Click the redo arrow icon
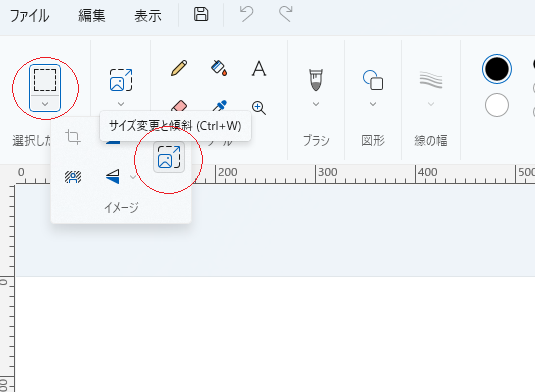Image resolution: width=535 pixels, height=392 pixels. click(x=286, y=14)
